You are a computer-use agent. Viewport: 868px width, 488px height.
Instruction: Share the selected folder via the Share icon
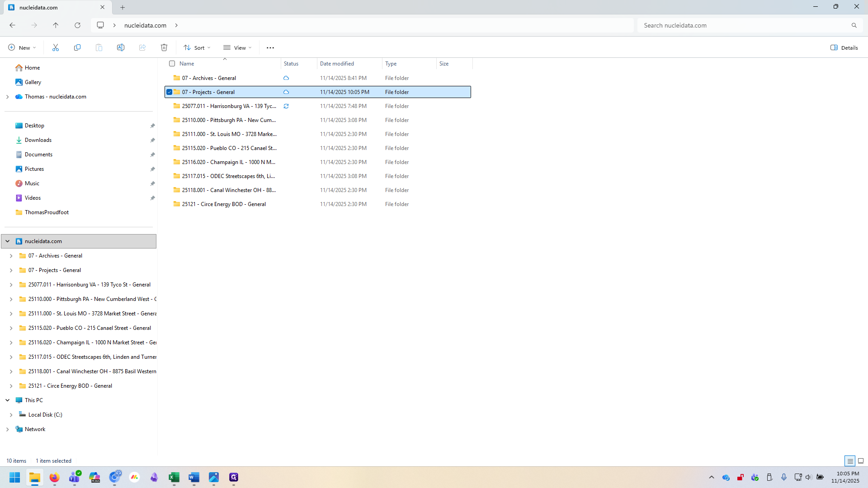(x=142, y=47)
